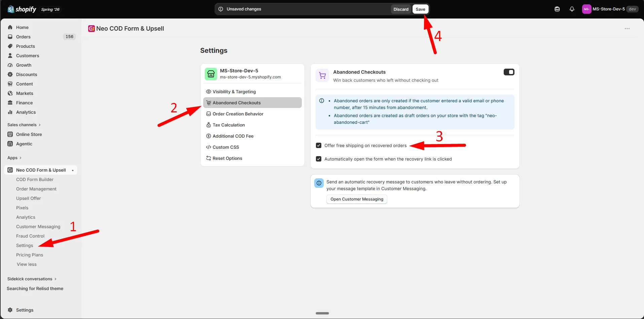Image resolution: width=644 pixels, height=319 pixels.
Task: Expand the Apps section
Action: coord(14,158)
